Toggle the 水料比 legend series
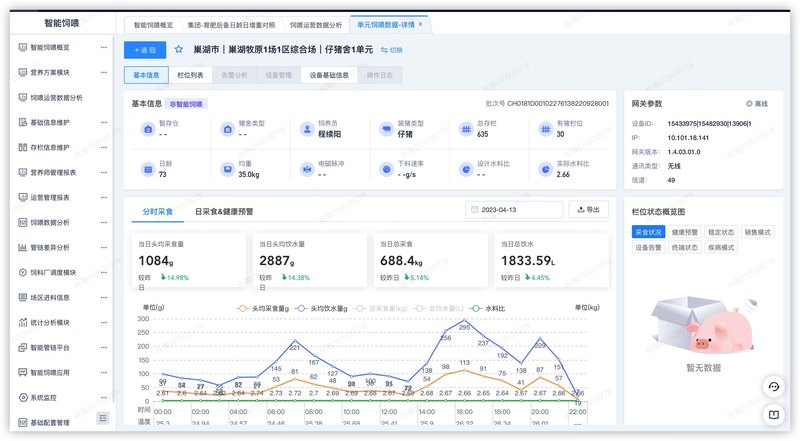This screenshot has width=800, height=441. pos(488,309)
